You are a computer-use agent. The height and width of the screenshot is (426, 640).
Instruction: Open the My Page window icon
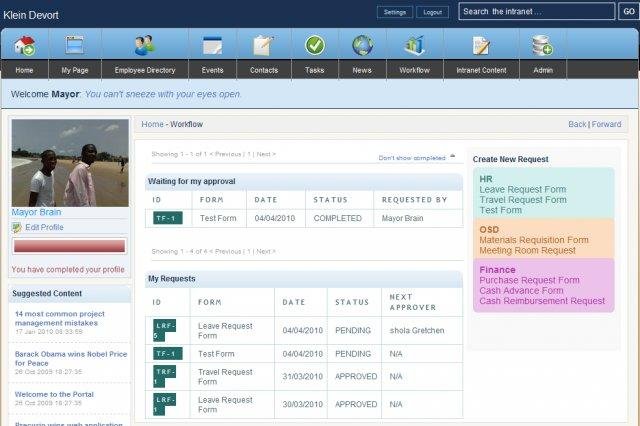click(x=75, y=45)
